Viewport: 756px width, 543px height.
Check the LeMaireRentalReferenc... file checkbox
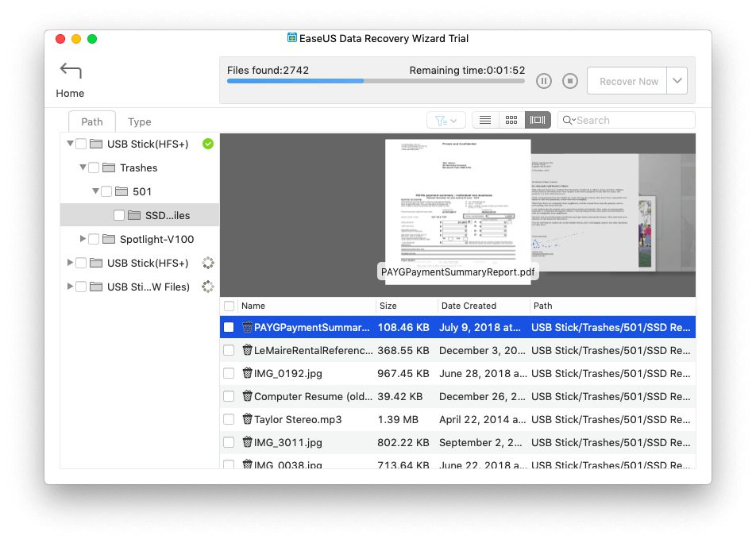click(229, 350)
